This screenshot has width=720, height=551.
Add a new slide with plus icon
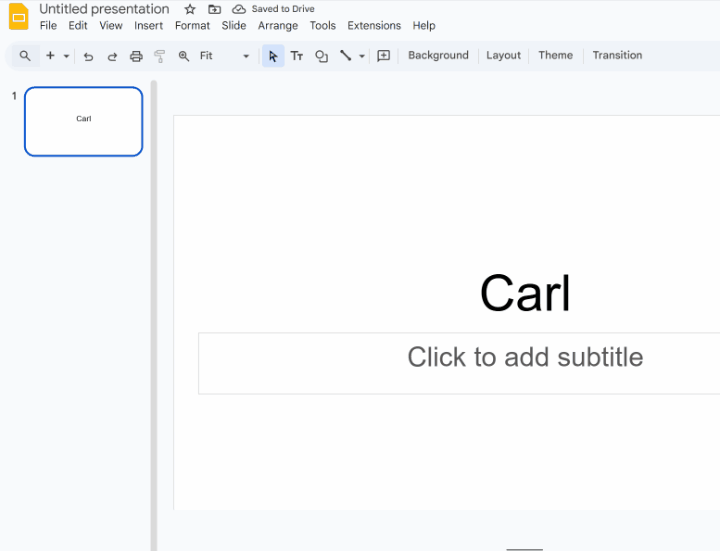(x=50, y=56)
